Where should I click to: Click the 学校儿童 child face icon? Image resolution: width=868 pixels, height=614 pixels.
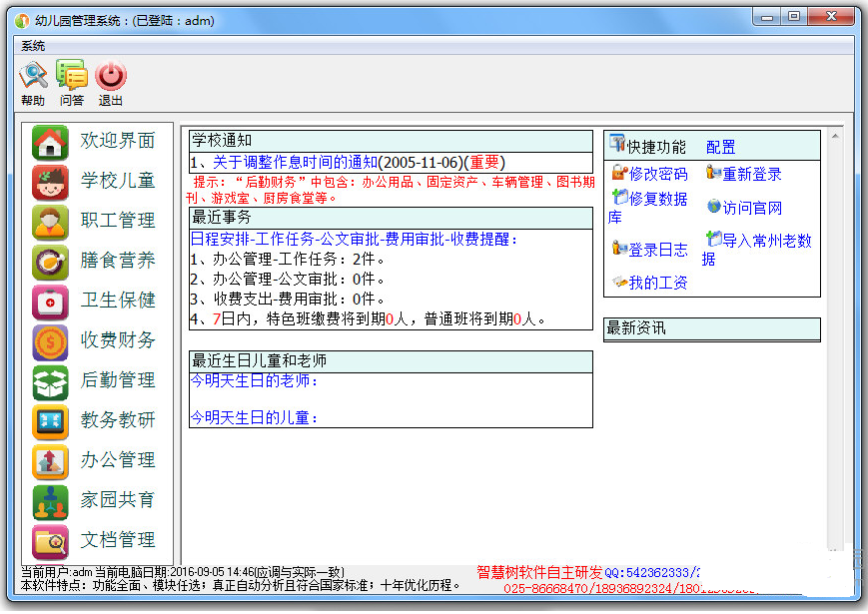click(50, 182)
